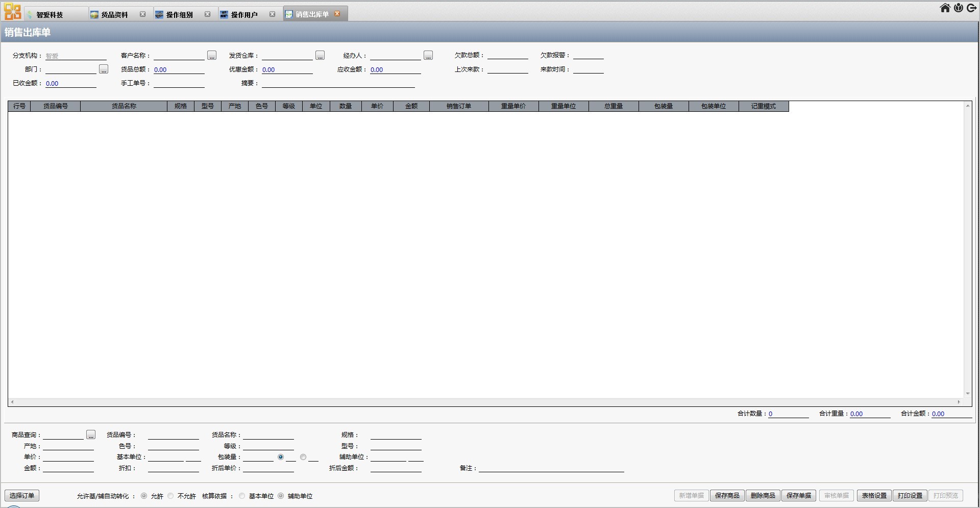Select the first 包装量 radio button

(281, 457)
